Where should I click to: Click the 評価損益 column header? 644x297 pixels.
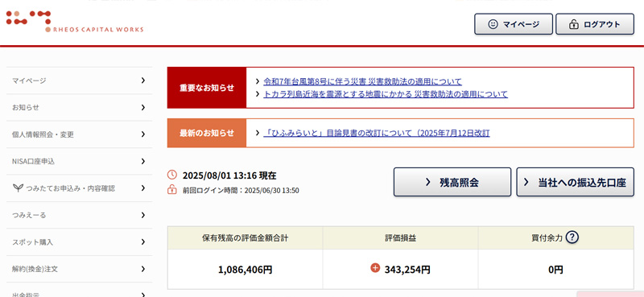point(400,238)
